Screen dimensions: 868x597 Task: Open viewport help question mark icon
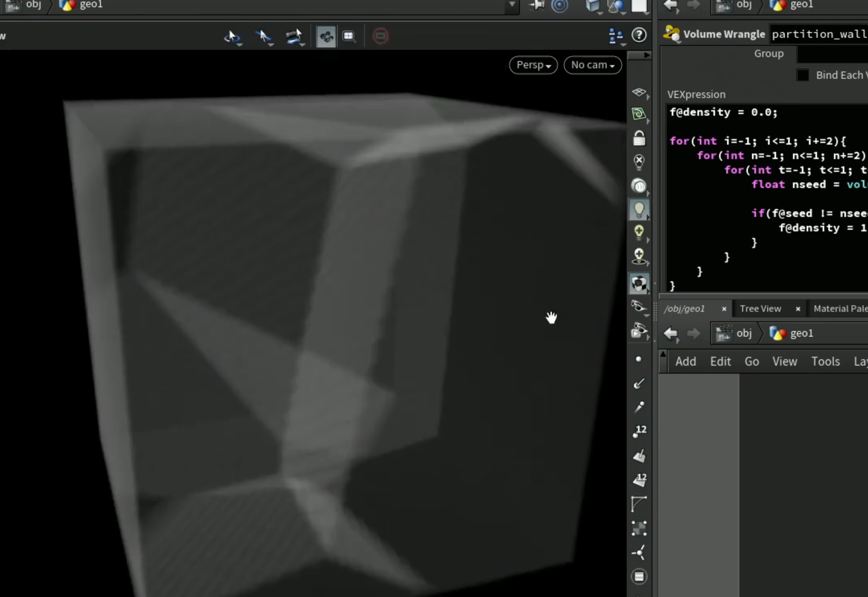tap(639, 35)
